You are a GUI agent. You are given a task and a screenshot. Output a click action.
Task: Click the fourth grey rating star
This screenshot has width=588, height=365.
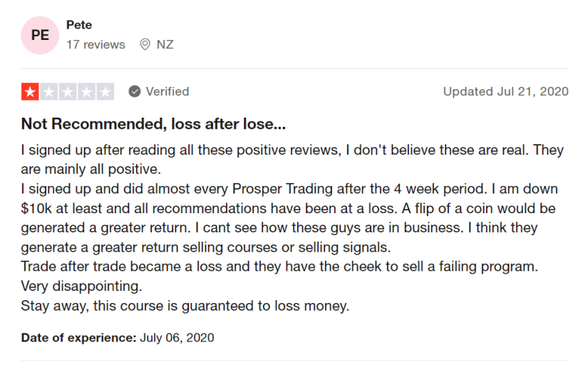(x=86, y=91)
